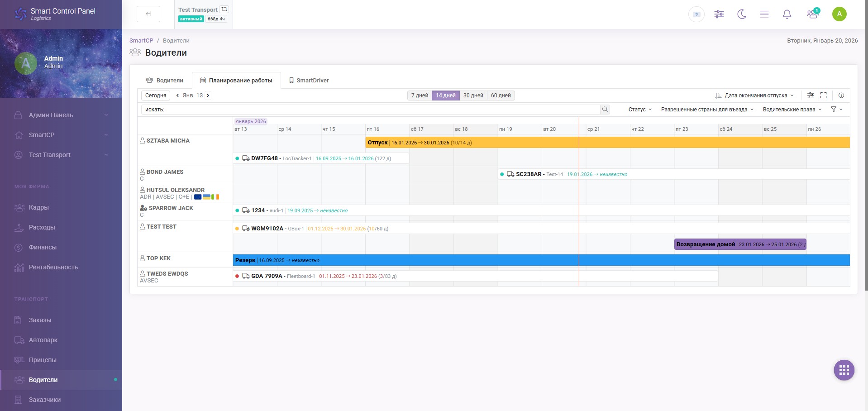Toggle fullscreen view of the planner
This screenshot has width=868, height=411.
(x=824, y=96)
